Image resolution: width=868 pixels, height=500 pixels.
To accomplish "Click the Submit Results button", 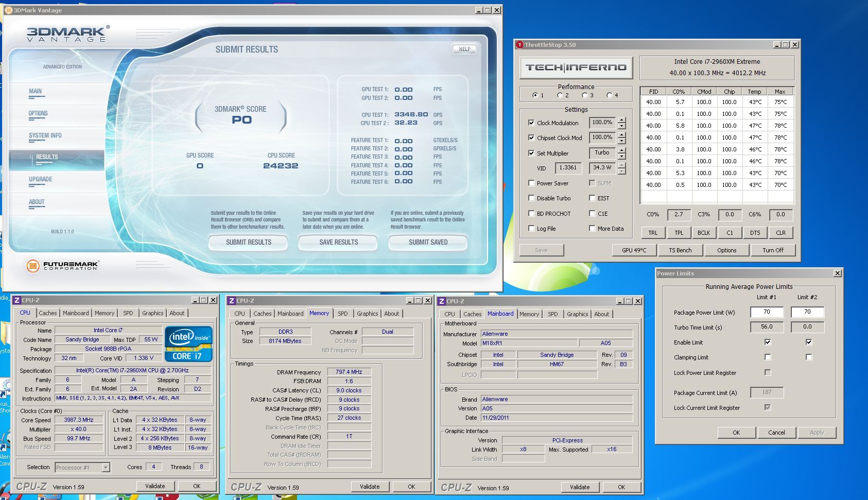I will pos(248,242).
